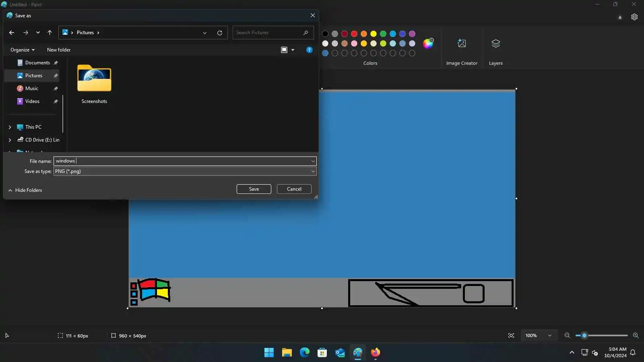Select Documents in the navigation pane
This screenshot has height=362, width=644.
point(37,63)
